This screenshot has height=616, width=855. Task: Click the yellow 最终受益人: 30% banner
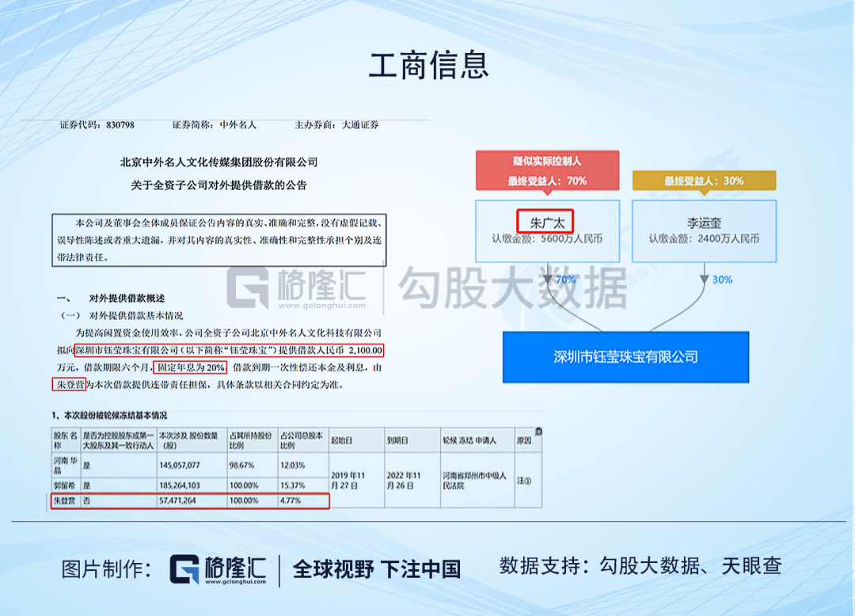[704, 181]
